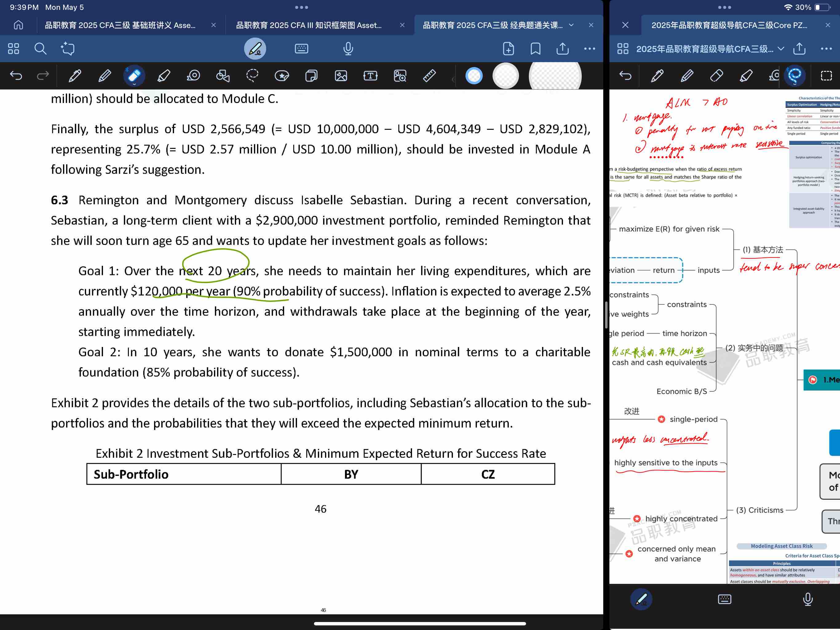Tap the (3) Criticisms mind map node
The width and height of the screenshot is (840, 630).
759,510
